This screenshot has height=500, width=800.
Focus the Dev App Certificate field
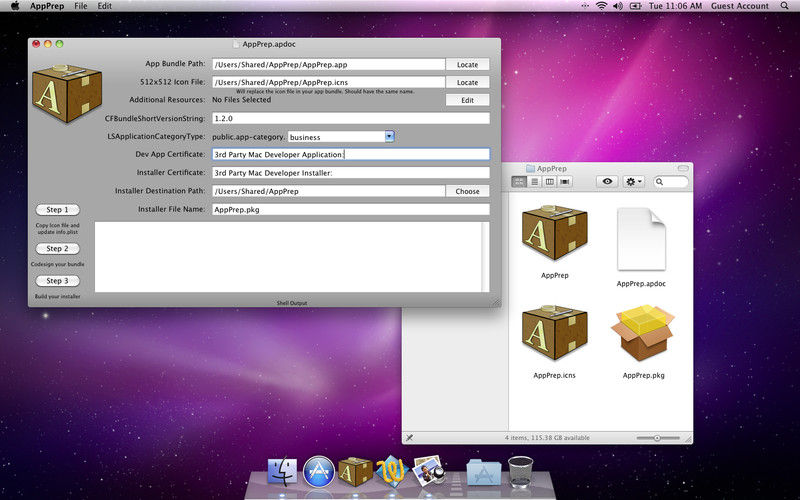351,154
